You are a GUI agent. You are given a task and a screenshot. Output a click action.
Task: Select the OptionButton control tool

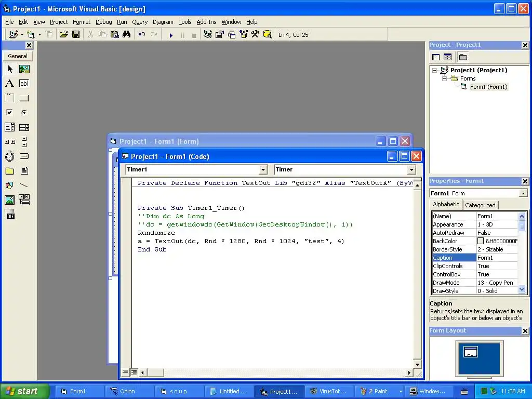(x=24, y=112)
